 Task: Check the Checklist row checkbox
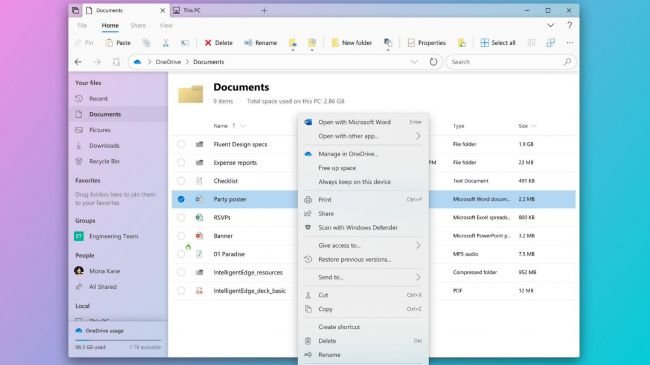click(x=181, y=181)
